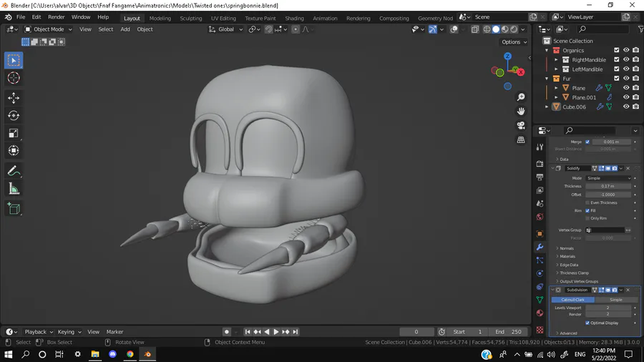This screenshot has width=644, height=362.
Task: Expand the Cube.006 tree item
Action: pos(548,107)
